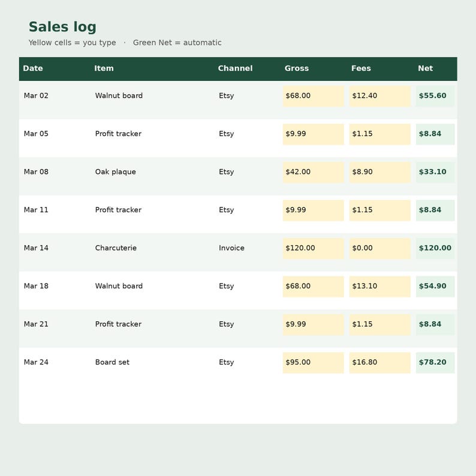Click the Mar 21 date cell
Image resolution: width=476 pixels, height=476 pixels.
tap(36, 324)
